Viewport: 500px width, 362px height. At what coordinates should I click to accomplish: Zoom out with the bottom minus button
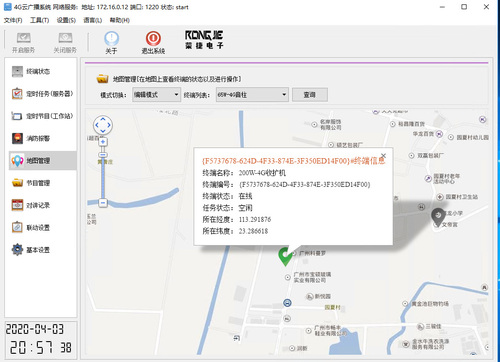pyautogui.click(x=103, y=203)
